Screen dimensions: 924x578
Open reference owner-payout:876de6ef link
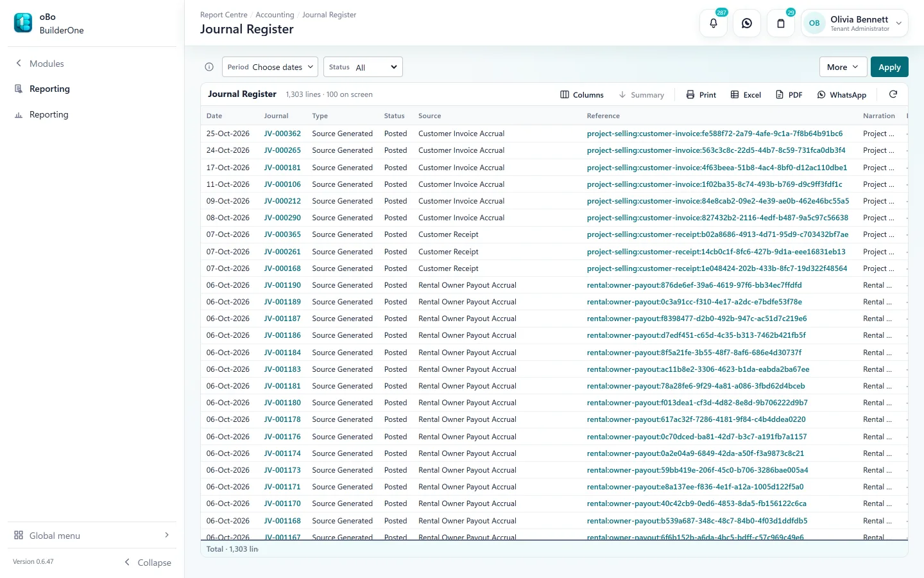[x=694, y=285]
